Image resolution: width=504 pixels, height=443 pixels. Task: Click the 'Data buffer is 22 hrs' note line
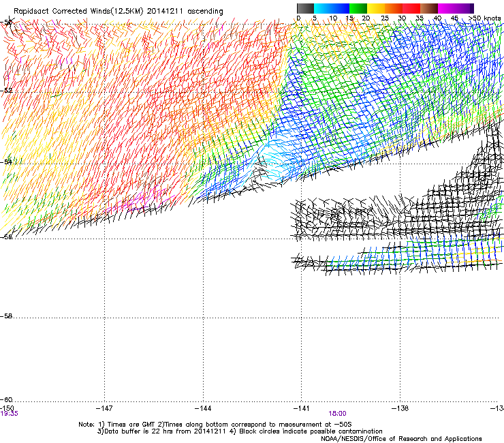click(240, 431)
